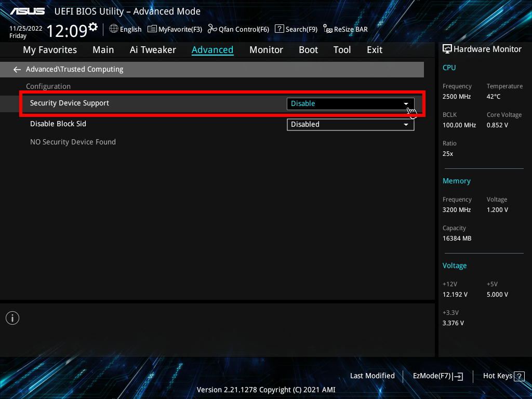
Task: Click the ReSize BAR icon
Action: coord(328,29)
